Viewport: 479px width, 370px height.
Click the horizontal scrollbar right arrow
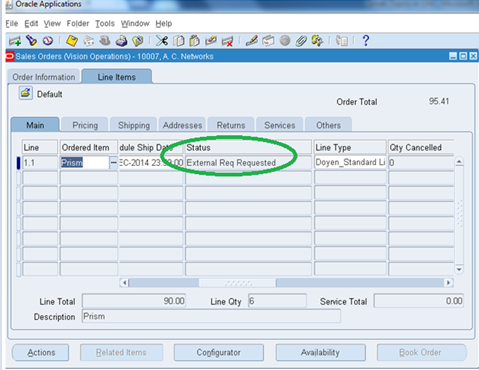tap(448, 283)
